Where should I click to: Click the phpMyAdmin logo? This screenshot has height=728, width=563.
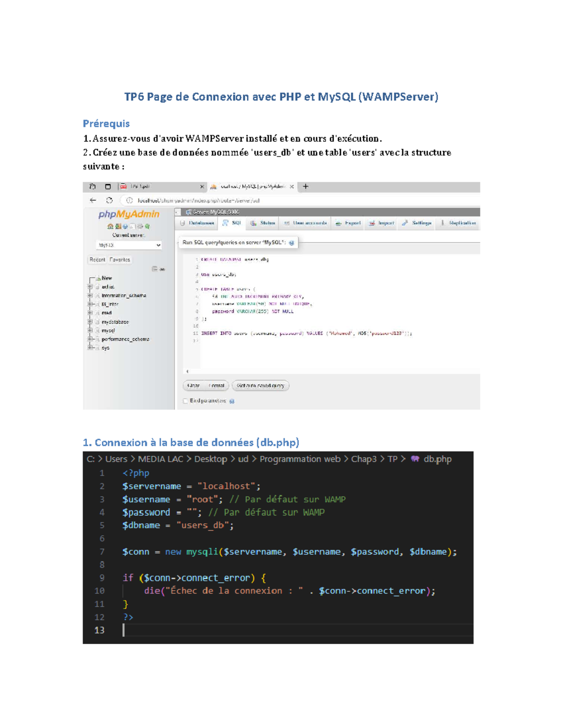129,214
